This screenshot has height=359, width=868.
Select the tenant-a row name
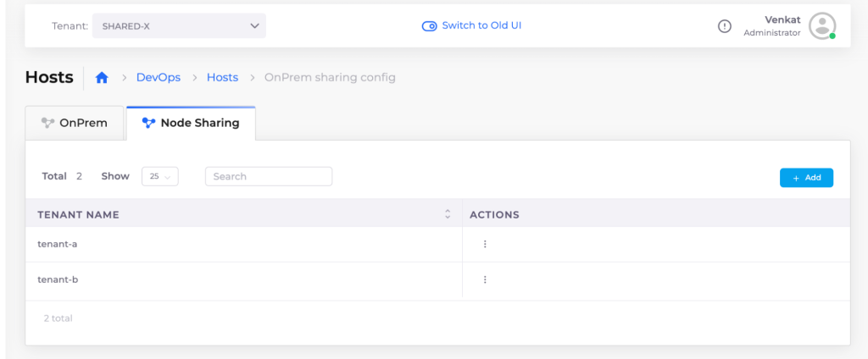coord(58,244)
